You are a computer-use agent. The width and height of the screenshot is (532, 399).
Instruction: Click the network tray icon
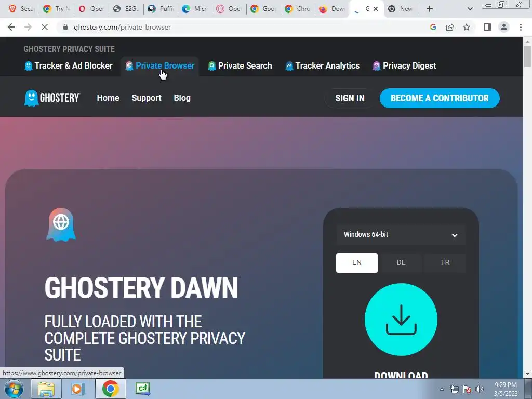click(454, 389)
